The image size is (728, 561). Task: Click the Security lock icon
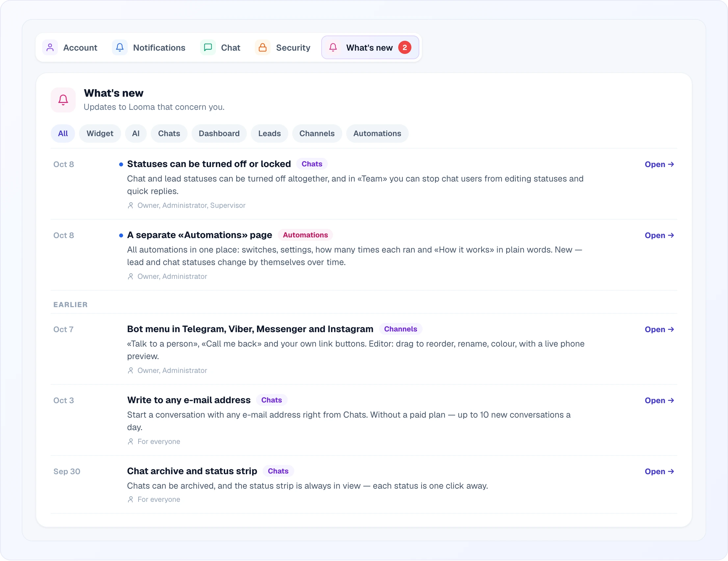(263, 48)
